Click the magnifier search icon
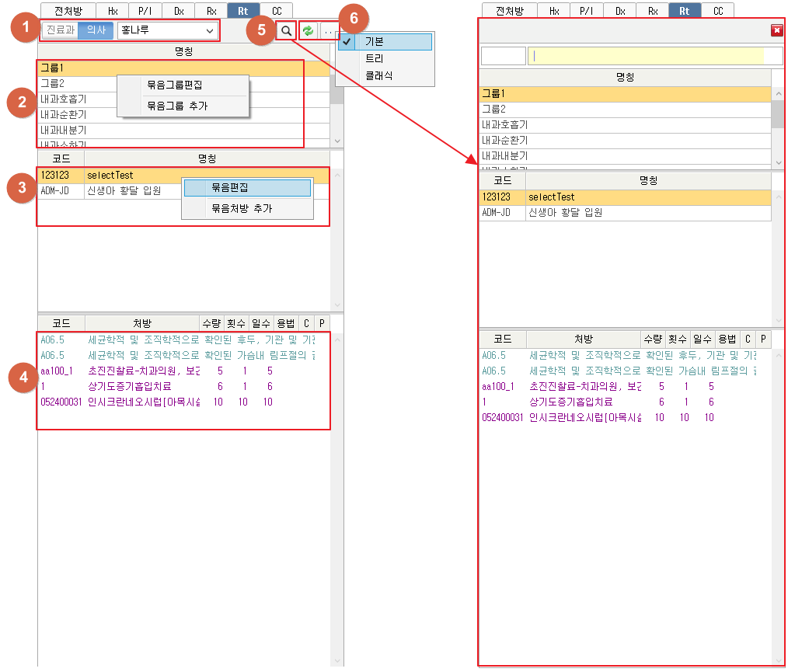This screenshot has width=788, height=672. click(286, 31)
